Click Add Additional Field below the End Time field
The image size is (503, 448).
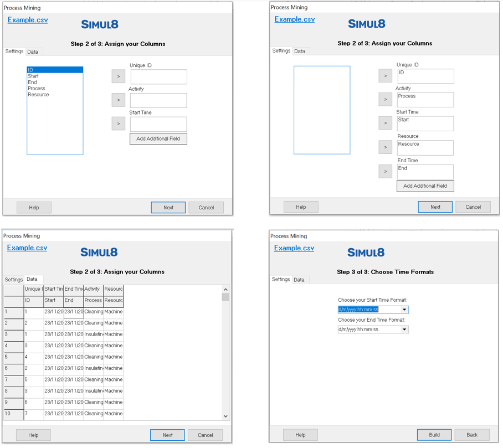425,186
